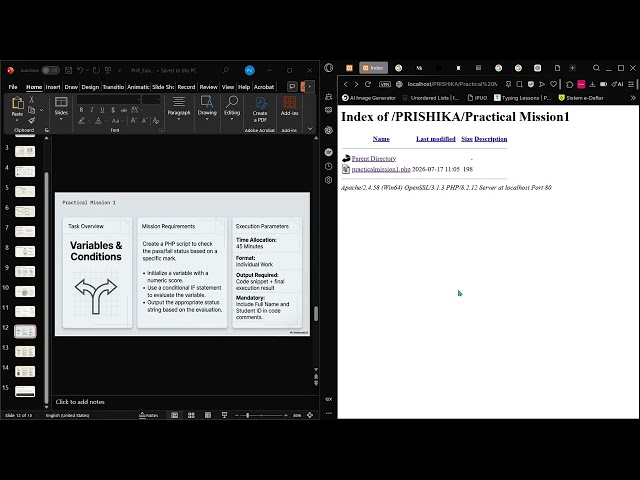Viewport: 640px width, 480px height.
Task: Click zoom in plus button
Action: pos(286,415)
